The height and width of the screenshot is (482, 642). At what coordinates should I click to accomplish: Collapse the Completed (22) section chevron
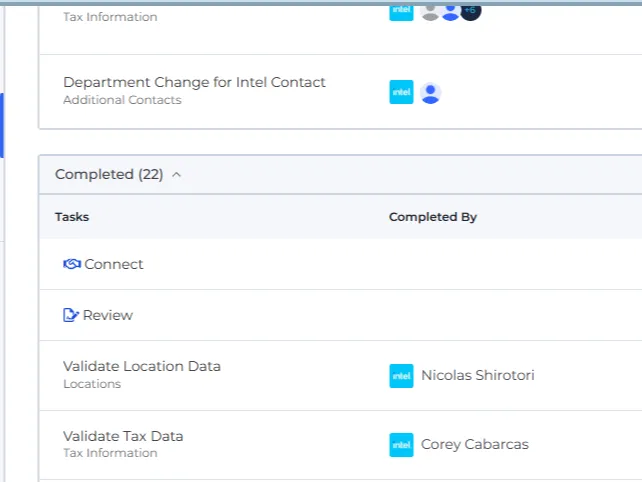[176, 175]
